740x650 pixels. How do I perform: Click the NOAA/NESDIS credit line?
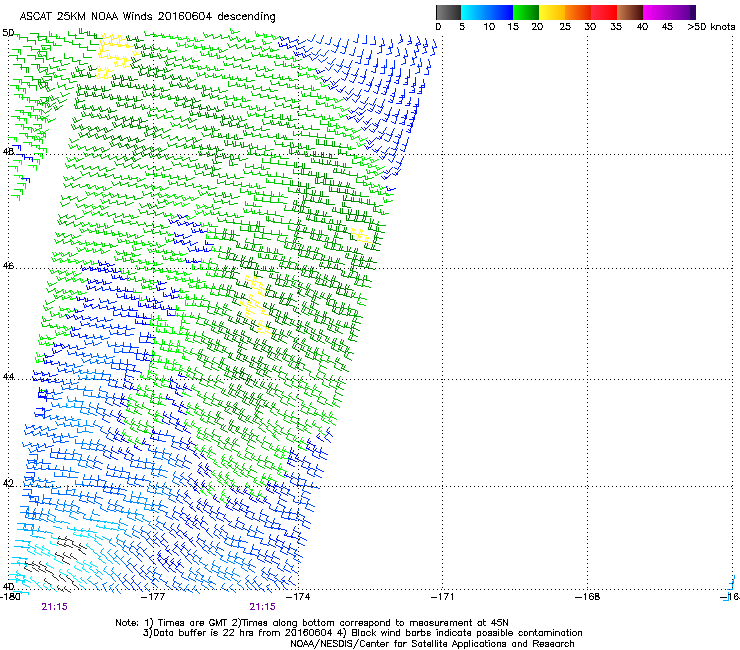[x=432, y=644]
